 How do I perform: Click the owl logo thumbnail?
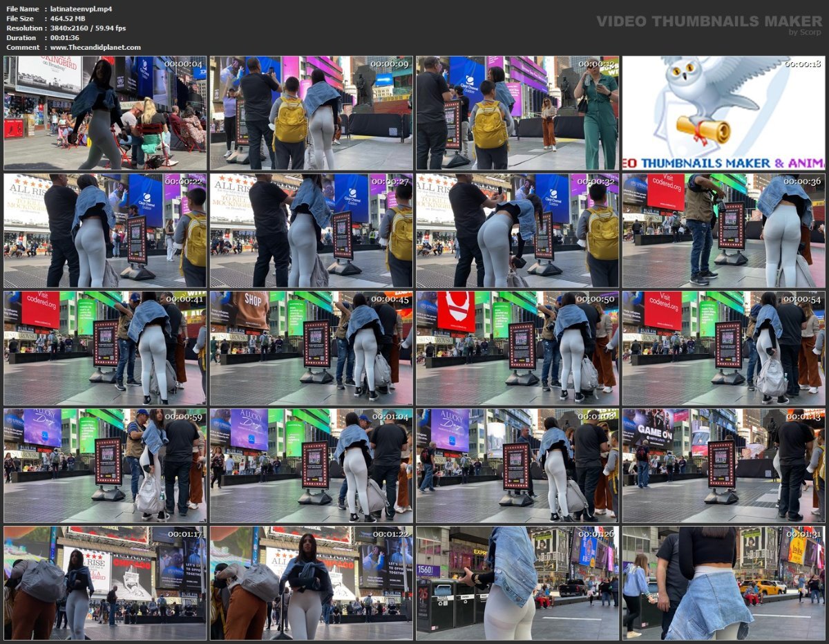pos(724,113)
